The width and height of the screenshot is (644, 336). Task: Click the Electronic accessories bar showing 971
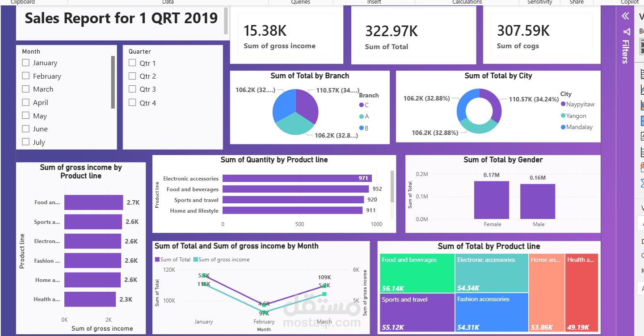297,178
